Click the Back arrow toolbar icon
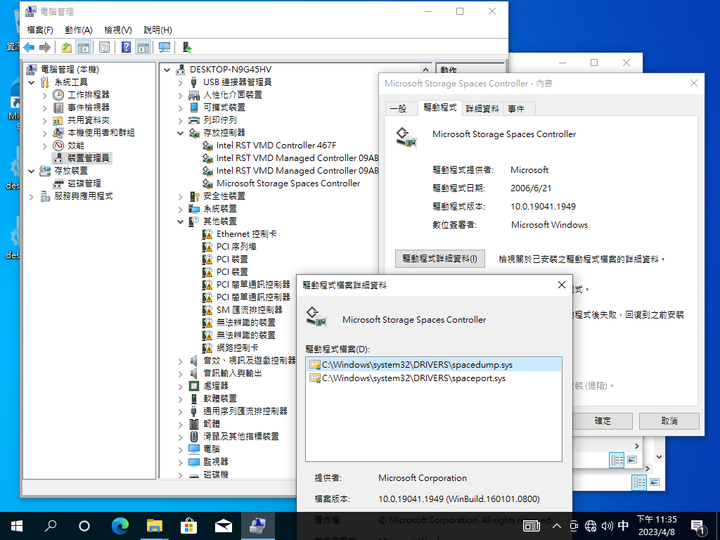The width and height of the screenshot is (720, 540). [x=29, y=47]
